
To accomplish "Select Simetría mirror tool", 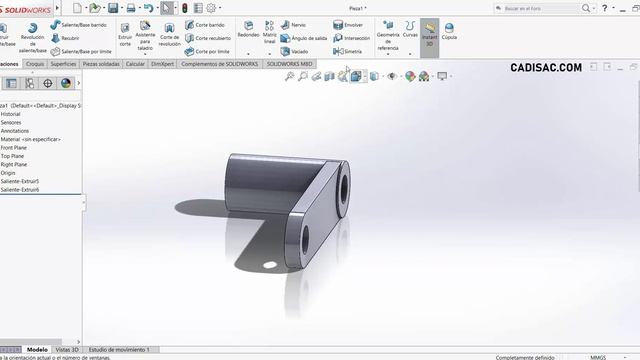I will click(347, 51).
